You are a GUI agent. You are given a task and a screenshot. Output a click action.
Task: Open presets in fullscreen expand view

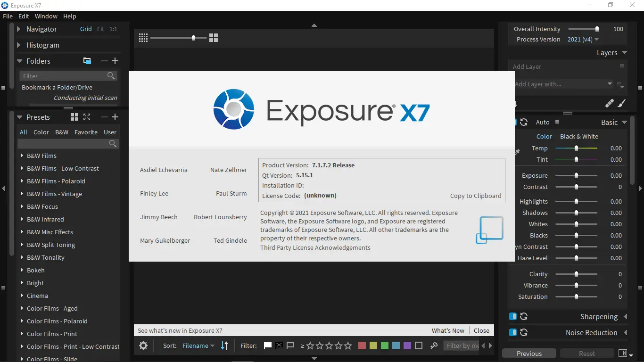(x=87, y=117)
